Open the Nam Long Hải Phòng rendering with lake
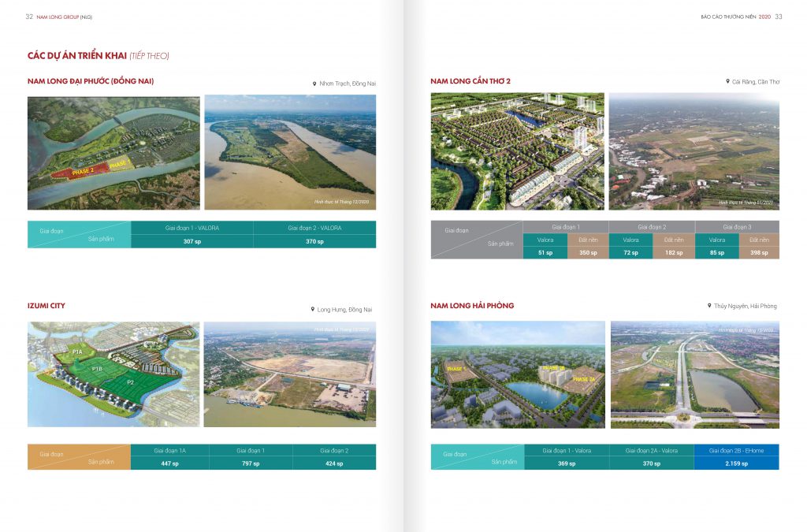 (518, 374)
